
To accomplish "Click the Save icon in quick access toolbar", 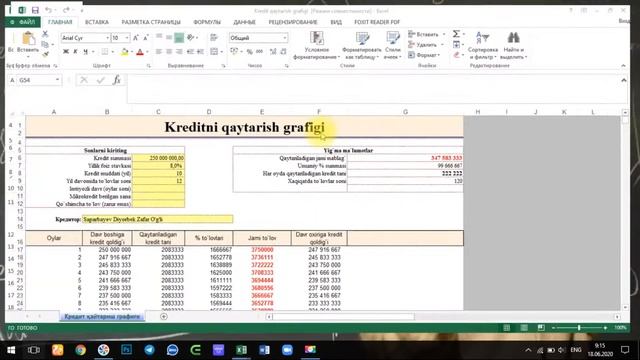I will point(35,10).
